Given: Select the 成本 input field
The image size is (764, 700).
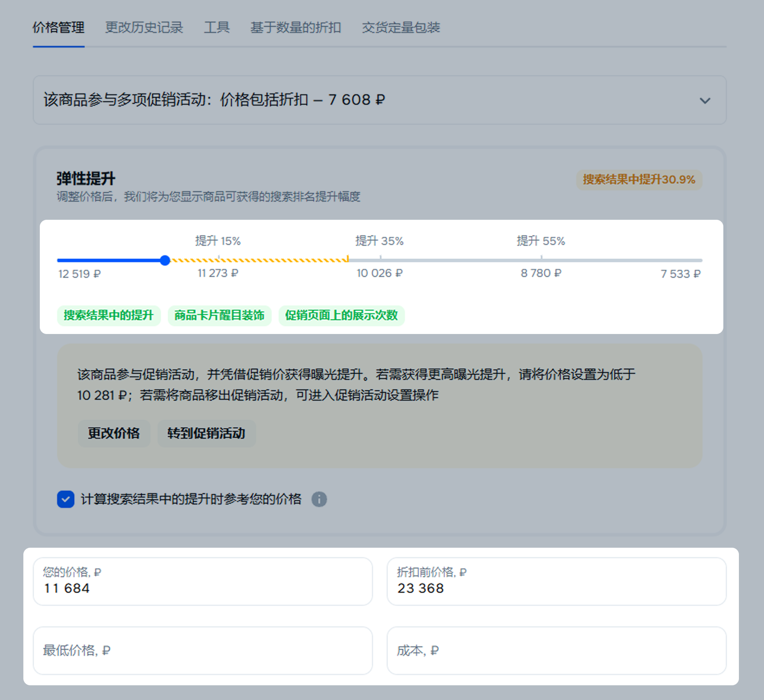Looking at the screenshot, I should pos(556,651).
